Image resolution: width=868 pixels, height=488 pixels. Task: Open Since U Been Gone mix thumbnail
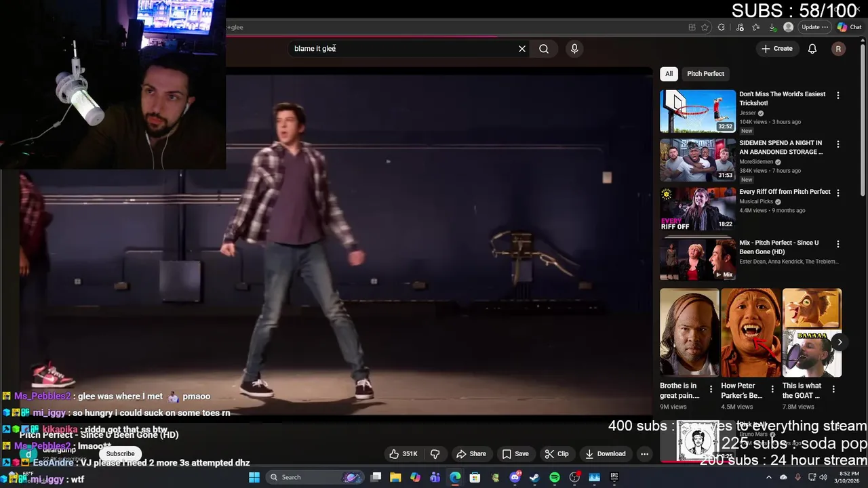click(698, 259)
